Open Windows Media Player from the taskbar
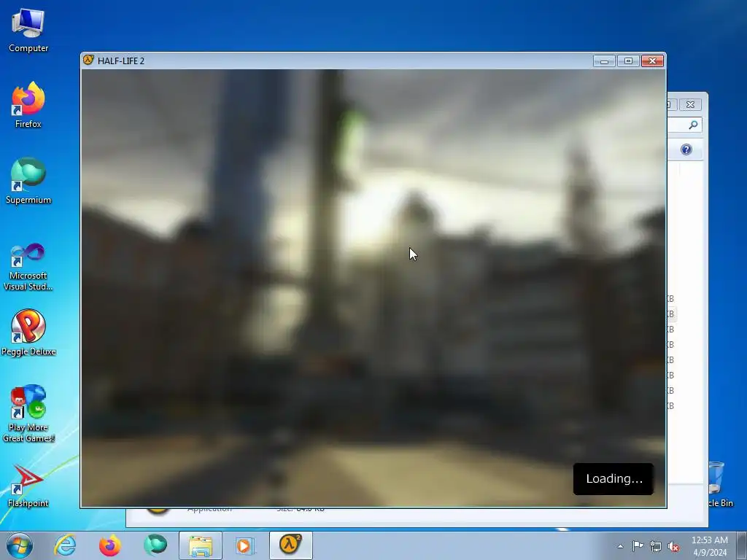This screenshot has height=560, width=747. point(246,545)
